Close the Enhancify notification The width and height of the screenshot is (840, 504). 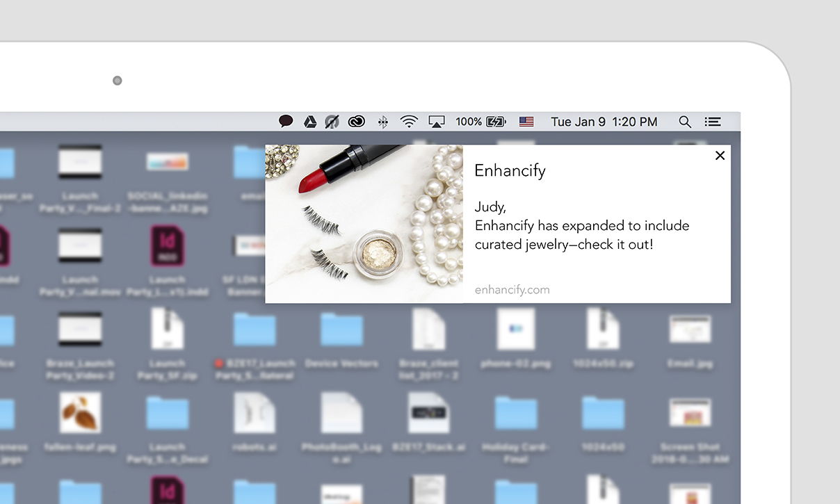tap(720, 156)
